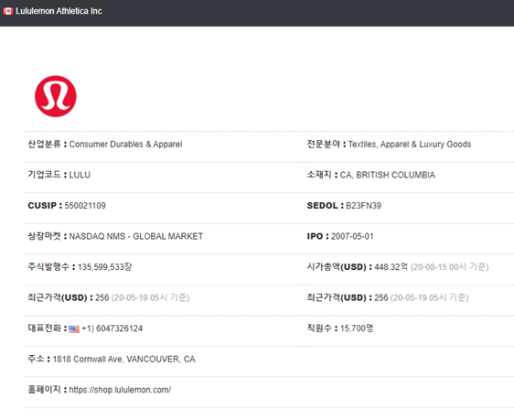The width and height of the screenshot is (514, 420).
Task: Click the 전문분야 label
Action: pos(323,145)
